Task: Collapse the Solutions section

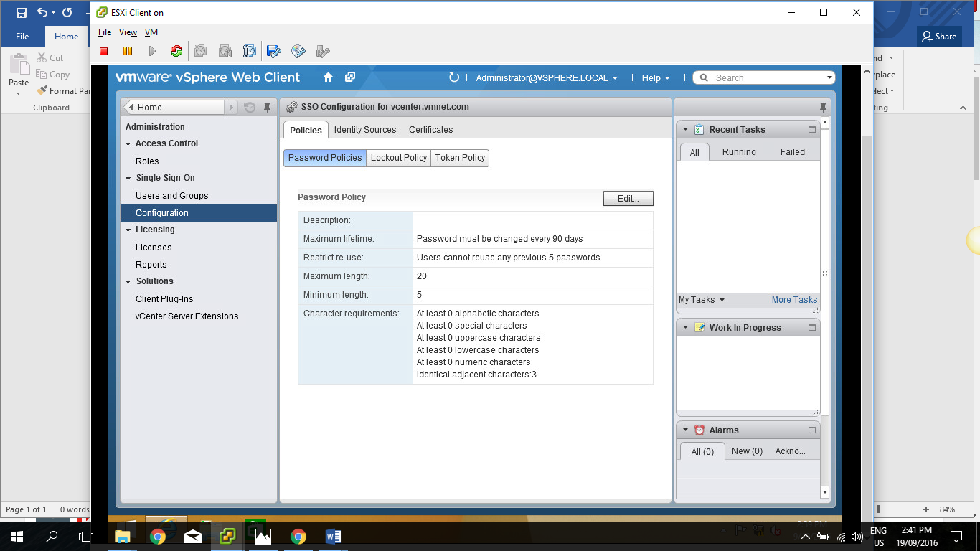Action: [128, 281]
